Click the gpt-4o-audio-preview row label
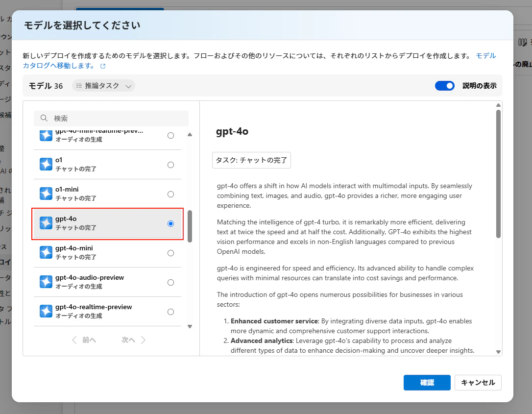Viewport: 532px width, 414px height. [x=90, y=278]
